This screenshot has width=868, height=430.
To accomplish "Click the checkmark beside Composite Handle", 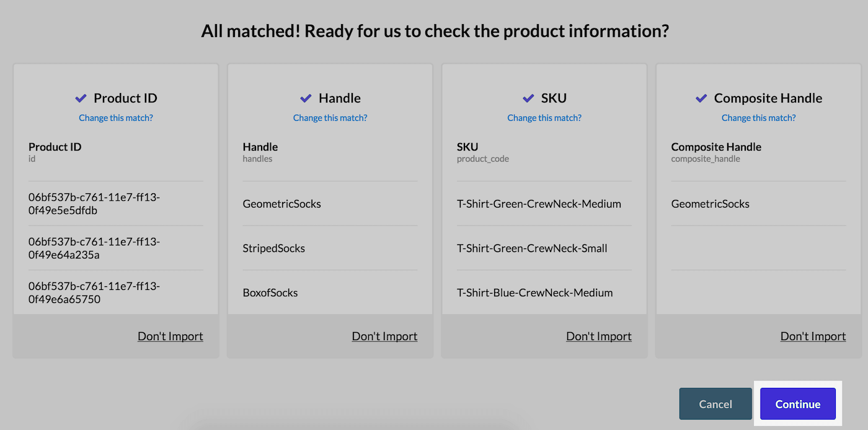I will pyautogui.click(x=700, y=97).
